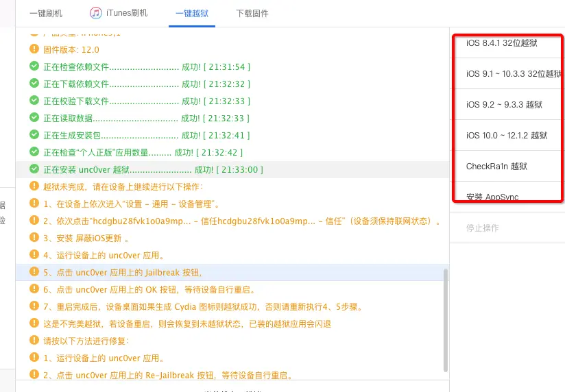Click warning icon beside 4、运行设备上的 unc0ver 应用
Image resolution: width=565 pixels, height=392 pixels.
click(x=34, y=254)
